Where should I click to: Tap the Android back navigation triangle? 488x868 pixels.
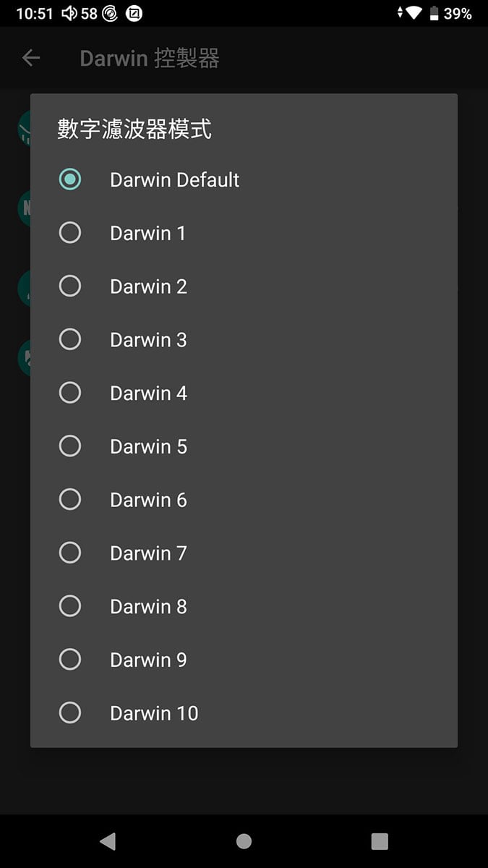coord(108,841)
